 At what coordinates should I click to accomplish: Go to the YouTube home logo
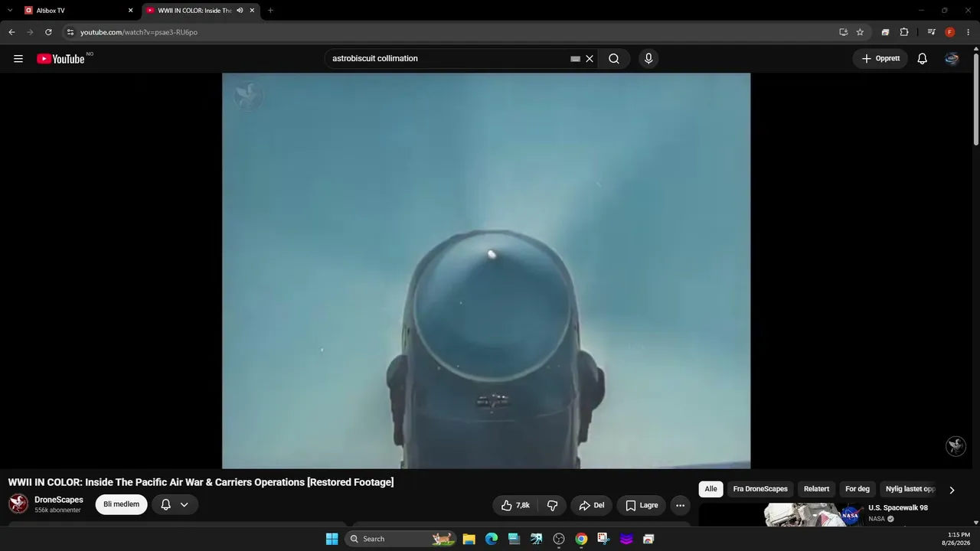60,59
